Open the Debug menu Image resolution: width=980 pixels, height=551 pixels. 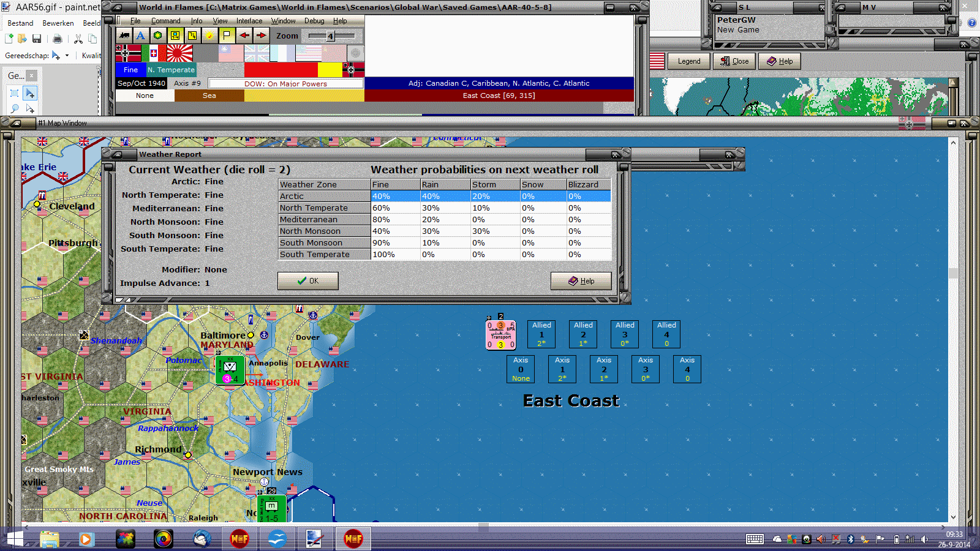pos(314,21)
